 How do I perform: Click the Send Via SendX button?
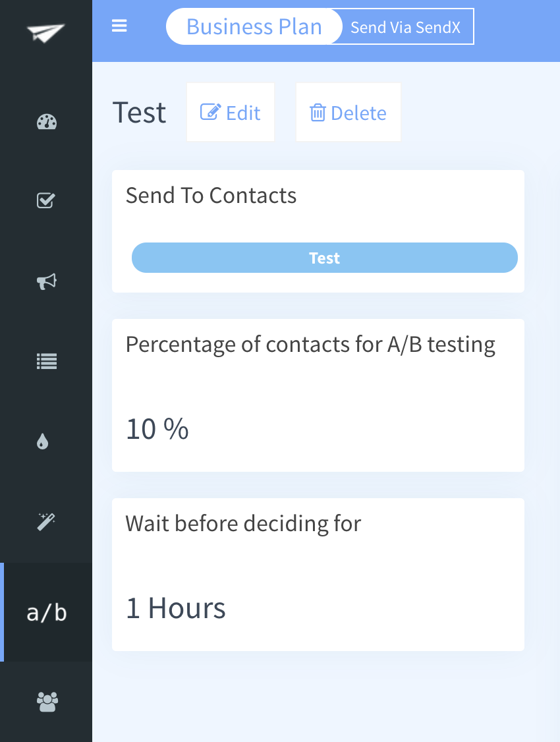(x=405, y=27)
